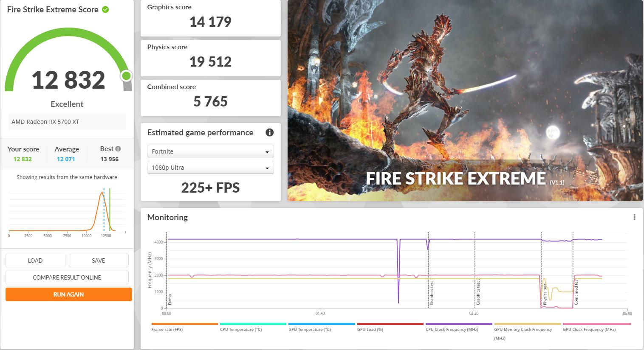Screen dimensions: 644x350
Task: Click the AMD Radeon RX 5700 XT field
Action: (67, 122)
